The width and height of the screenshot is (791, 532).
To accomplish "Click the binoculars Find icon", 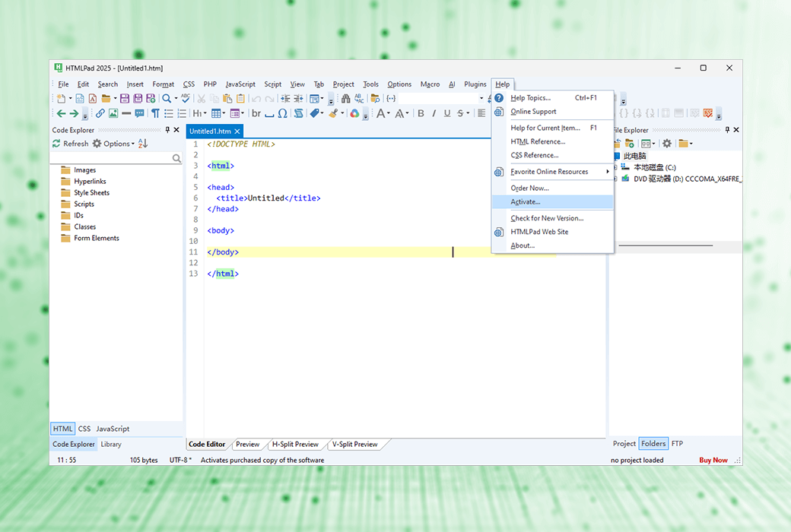I will click(x=345, y=98).
